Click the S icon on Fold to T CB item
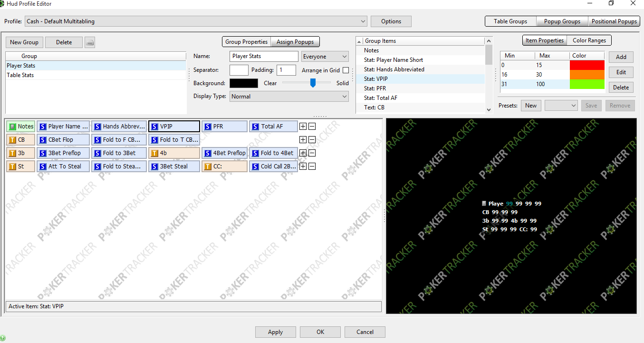644x343 pixels. pyautogui.click(x=154, y=140)
